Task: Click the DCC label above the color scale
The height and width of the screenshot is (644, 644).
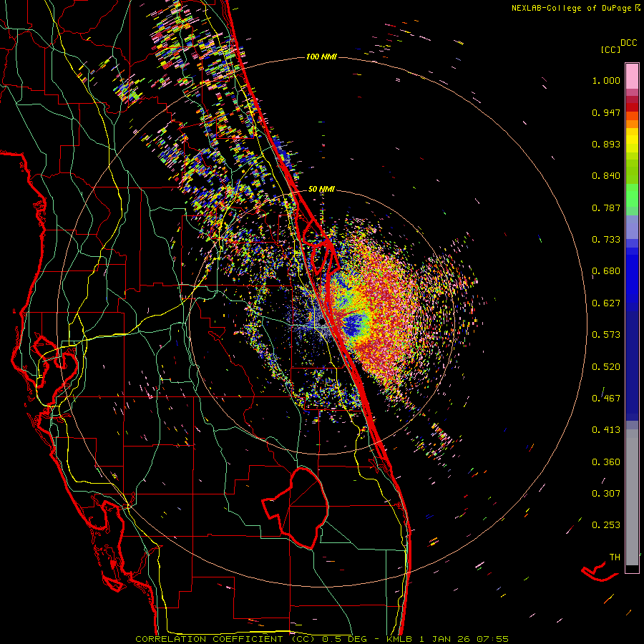Action: [628, 43]
